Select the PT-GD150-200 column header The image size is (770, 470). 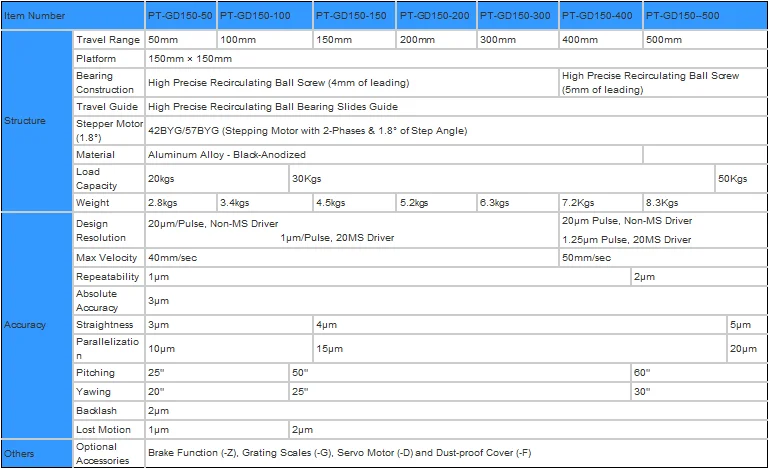pos(434,16)
